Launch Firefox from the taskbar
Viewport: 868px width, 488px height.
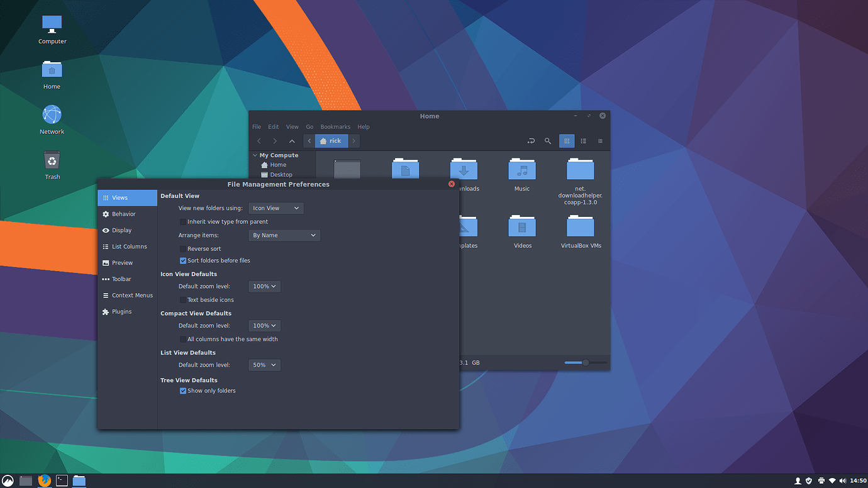44,480
